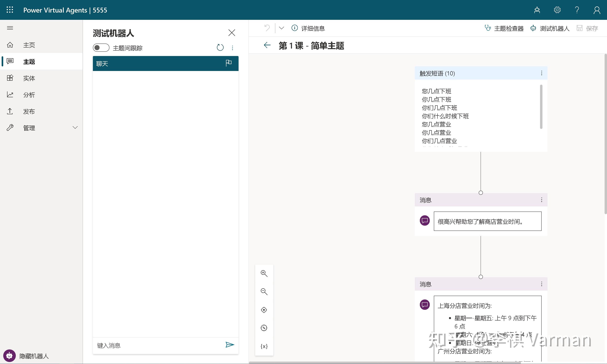The width and height of the screenshot is (607, 364).
Task: Navigate to 分析 in the sidebar
Action: [29, 94]
